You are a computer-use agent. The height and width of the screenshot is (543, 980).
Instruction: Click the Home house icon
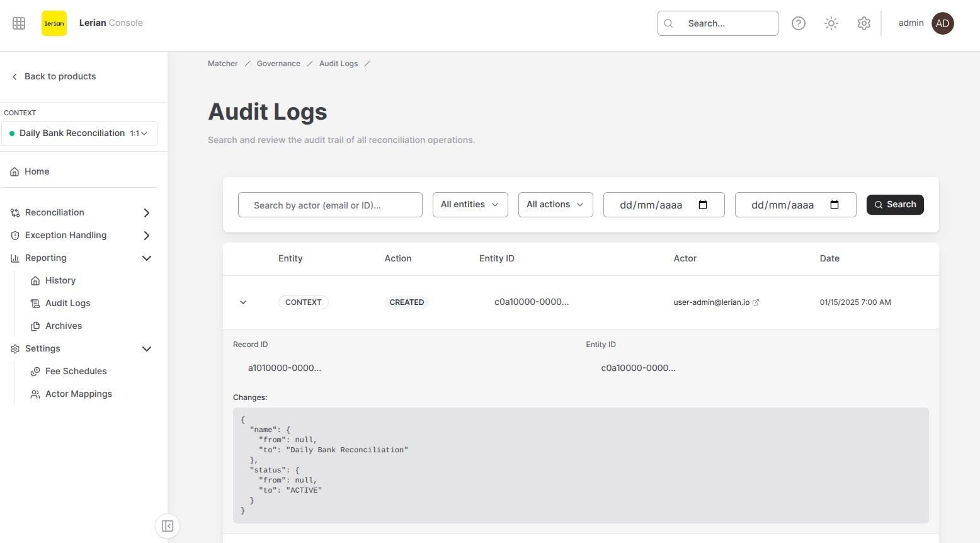pyautogui.click(x=14, y=172)
